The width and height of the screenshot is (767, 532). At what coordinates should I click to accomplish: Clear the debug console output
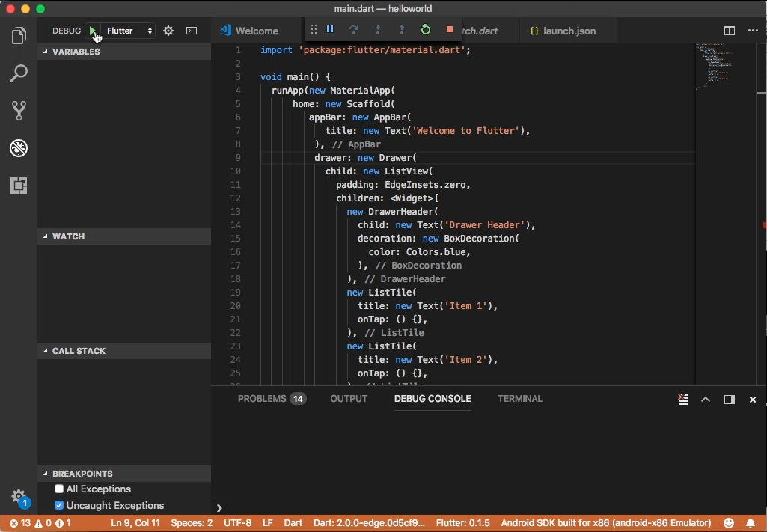click(683, 400)
